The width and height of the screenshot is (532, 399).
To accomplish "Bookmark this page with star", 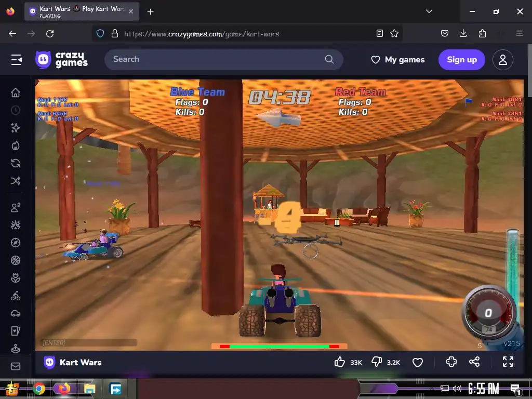I will coord(394,33).
